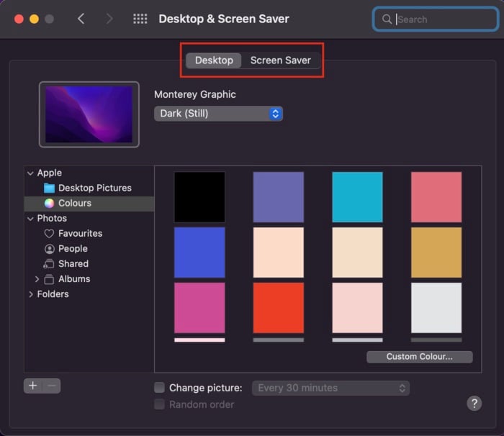This screenshot has width=504, height=436.
Task: Switch to the Screen Saver tab
Action: [x=281, y=60]
